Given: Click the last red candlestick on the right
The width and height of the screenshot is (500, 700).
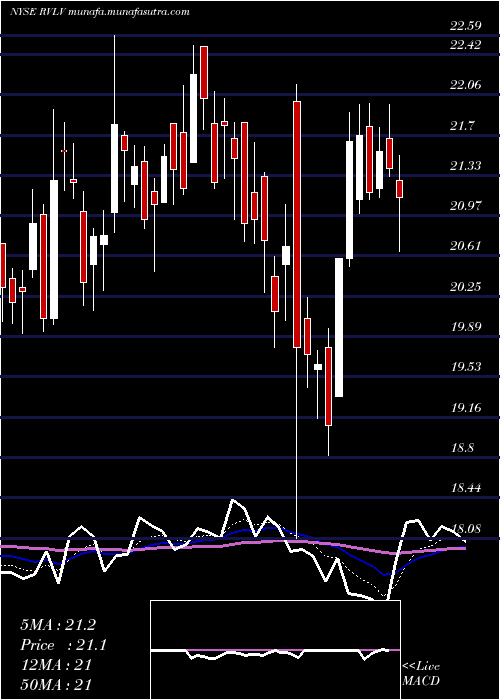Looking at the screenshot, I should click(400, 189).
